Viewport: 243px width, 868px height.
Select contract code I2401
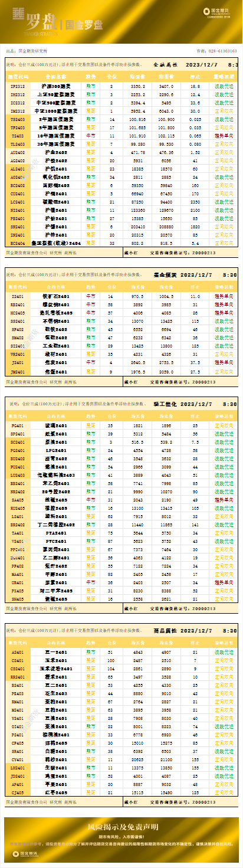pyautogui.click(x=18, y=297)
